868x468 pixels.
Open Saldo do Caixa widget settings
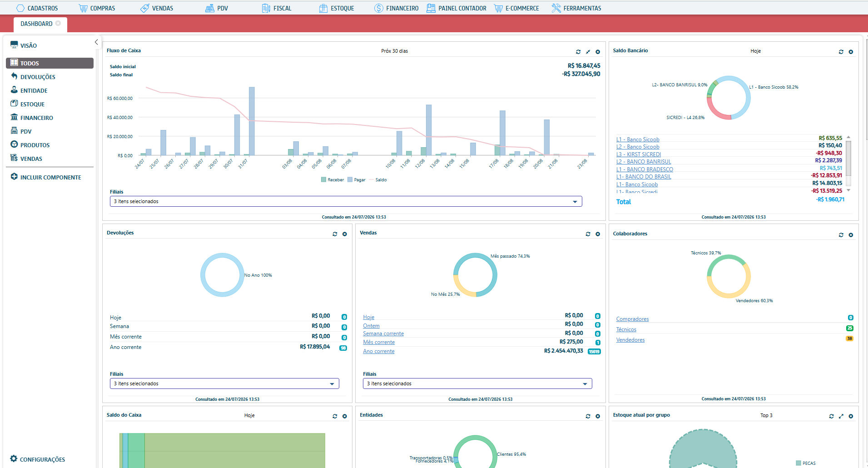coord(345,416)
